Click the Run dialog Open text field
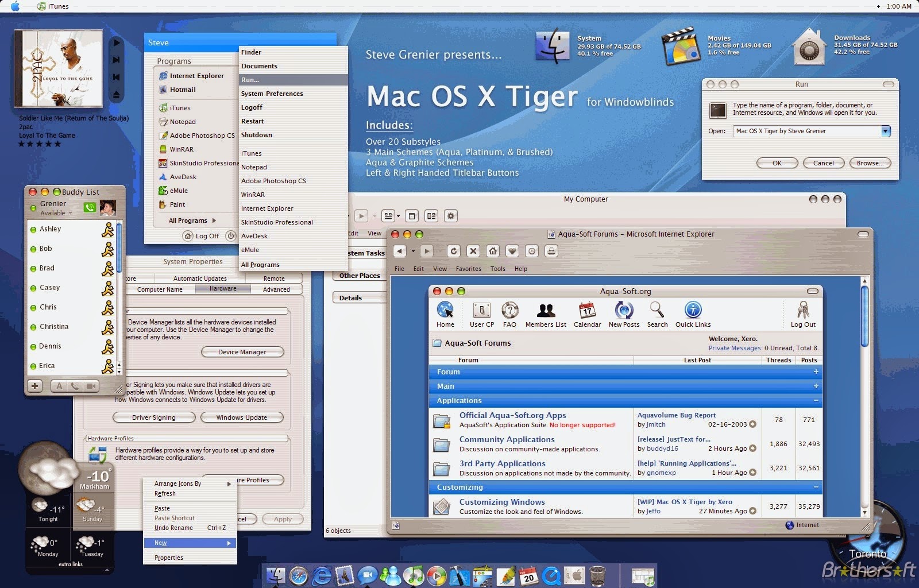The image size is (919, 588). [x=807, y=131]
